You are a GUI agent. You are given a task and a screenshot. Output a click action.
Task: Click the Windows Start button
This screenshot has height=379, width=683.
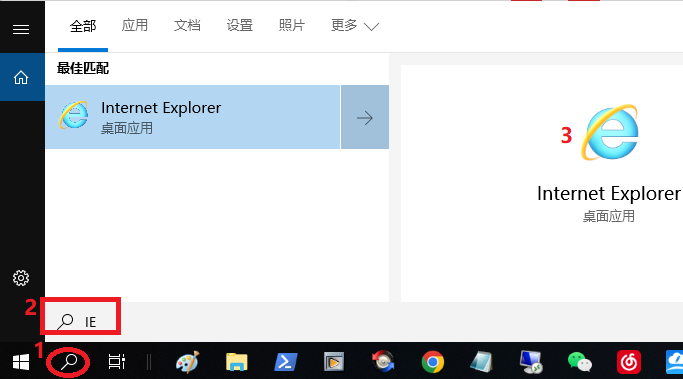click(21, 362)
